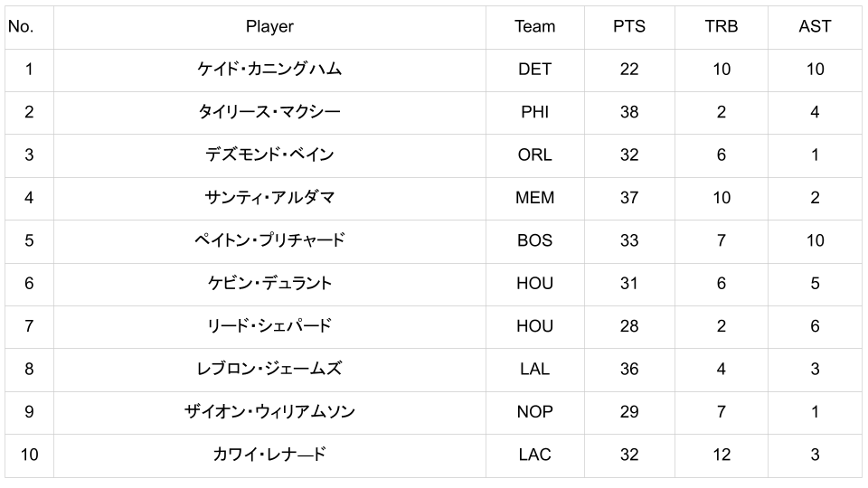Click the Team column header
This screenshot has width=868, height=488.
(534, 27)
